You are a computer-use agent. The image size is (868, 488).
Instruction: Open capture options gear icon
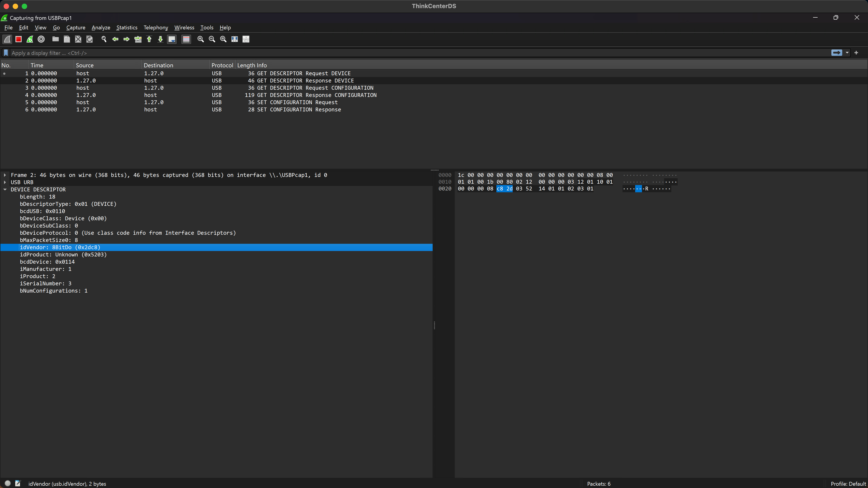pos(41,39)
